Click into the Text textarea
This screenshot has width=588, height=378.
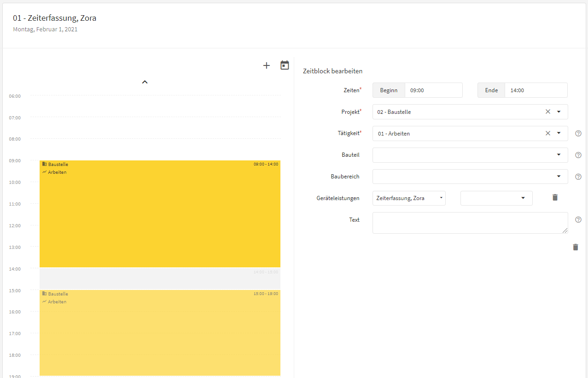[470, 223]
